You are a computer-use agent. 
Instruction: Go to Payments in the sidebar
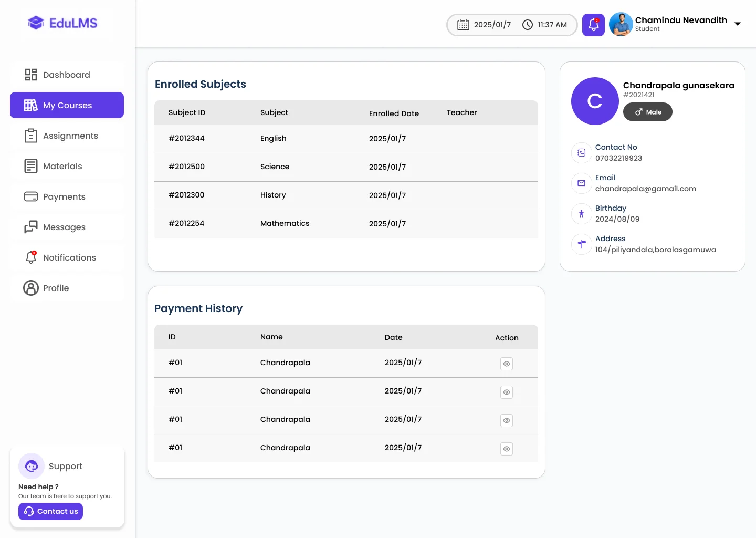pos(67,196)
